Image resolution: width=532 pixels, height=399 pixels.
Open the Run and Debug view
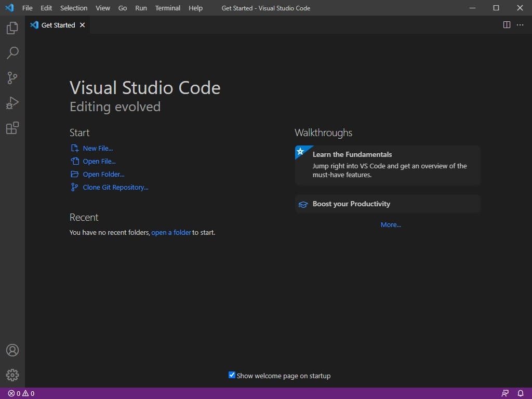coord(12,103)
